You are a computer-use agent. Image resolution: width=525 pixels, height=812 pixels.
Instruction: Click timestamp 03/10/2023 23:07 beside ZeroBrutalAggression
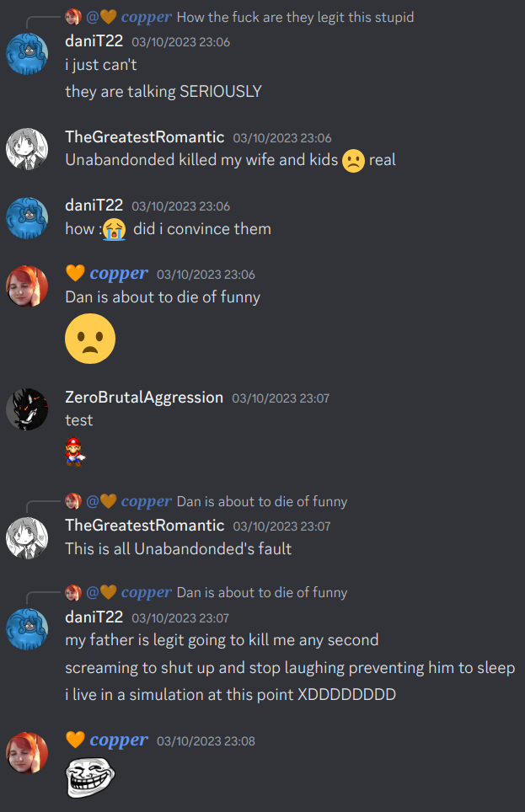(281, 398)
